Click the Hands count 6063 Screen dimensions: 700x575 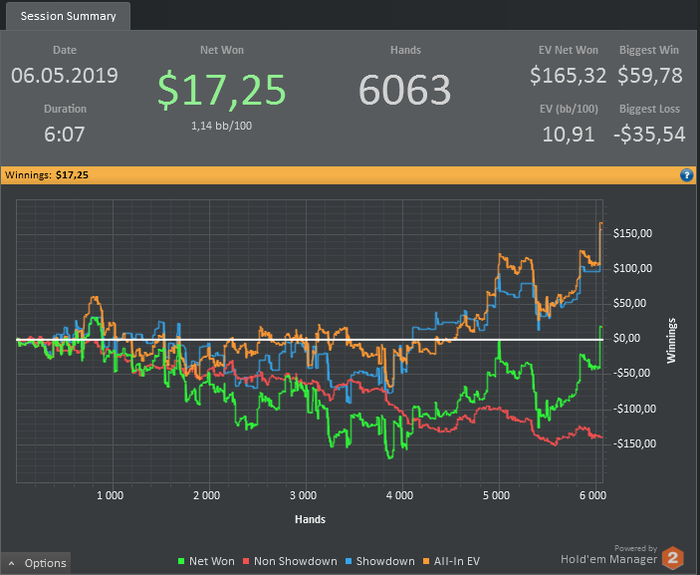coord(405,90)
